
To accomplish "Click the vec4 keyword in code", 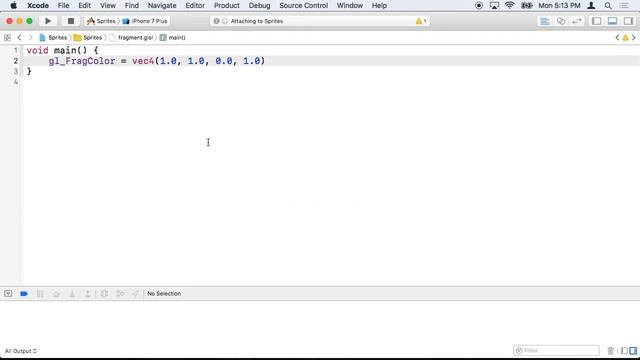I will pyautogui.click(x=143, y=61).
